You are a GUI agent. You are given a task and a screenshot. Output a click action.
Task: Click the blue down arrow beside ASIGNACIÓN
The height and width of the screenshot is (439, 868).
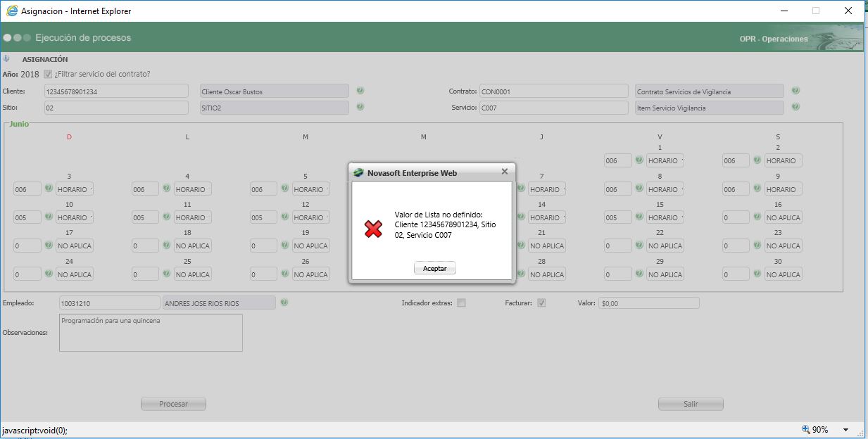click(x=6, y=59)
